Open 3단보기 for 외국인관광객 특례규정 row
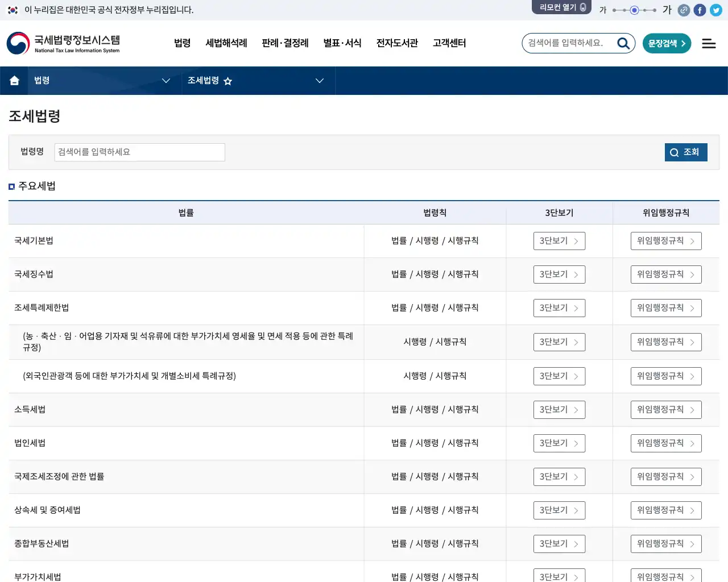This screenshot has height=582, width=728. [559, 376]
